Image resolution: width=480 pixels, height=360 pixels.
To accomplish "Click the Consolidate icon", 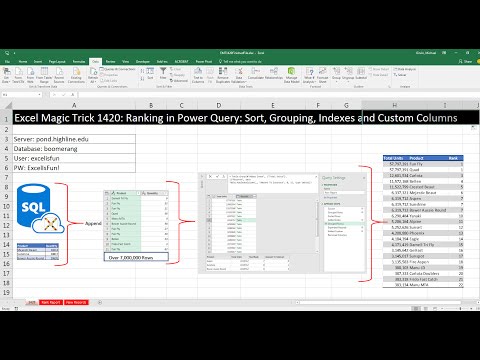I will (x=256, y=74).
